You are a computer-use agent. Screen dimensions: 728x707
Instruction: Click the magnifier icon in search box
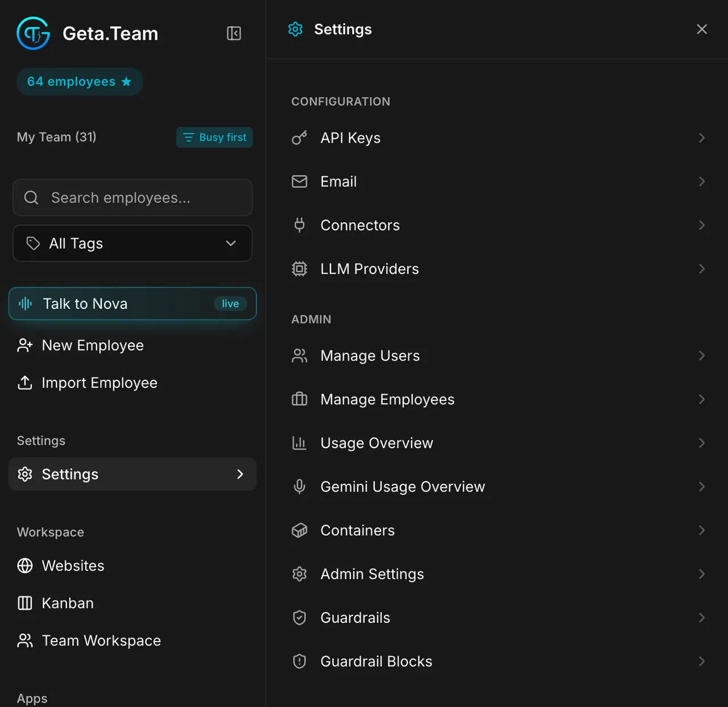[x=31, y=197]
